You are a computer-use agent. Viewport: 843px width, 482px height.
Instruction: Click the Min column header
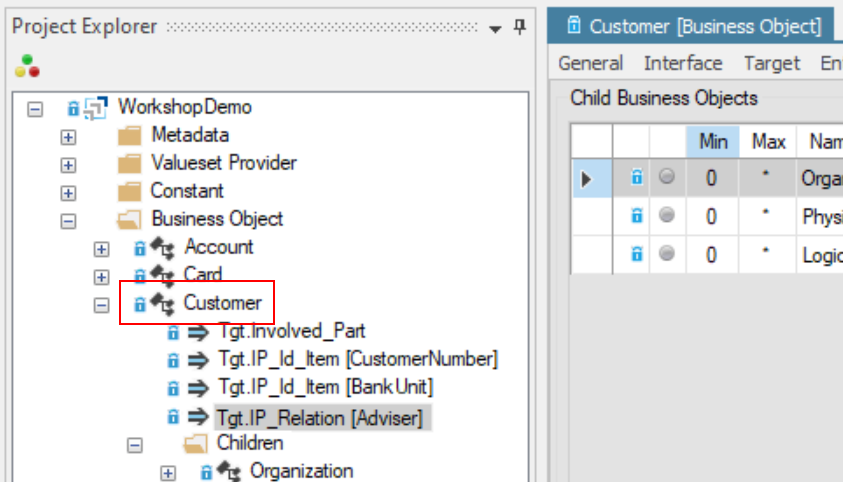coord(712,142)
